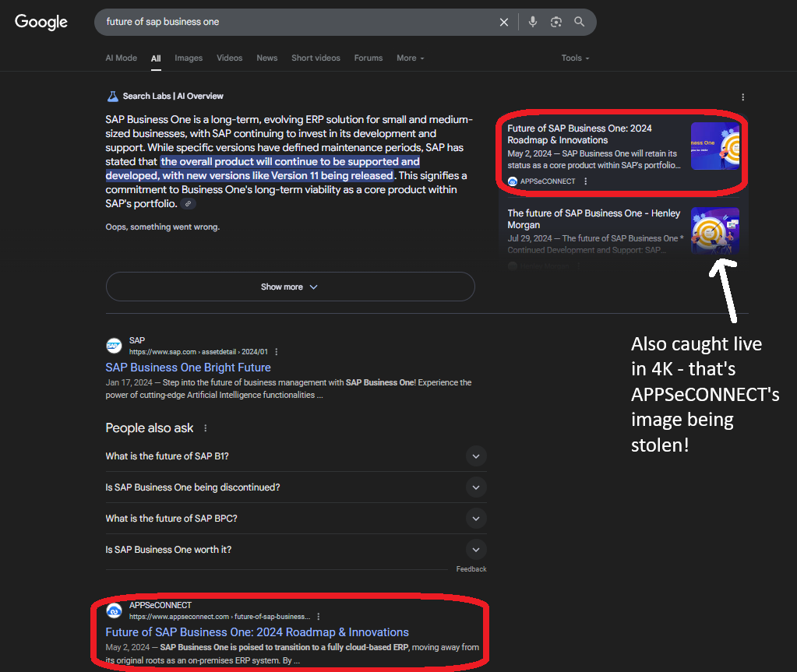
Task: Expand AI Overview with Show more
Action: click(x=291, y=287)
